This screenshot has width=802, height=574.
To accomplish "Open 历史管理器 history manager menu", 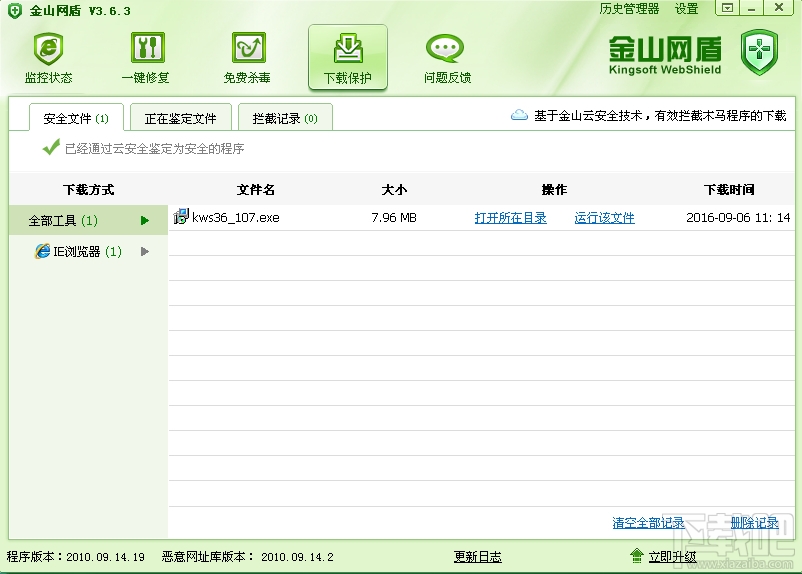I will click(629, 9).
